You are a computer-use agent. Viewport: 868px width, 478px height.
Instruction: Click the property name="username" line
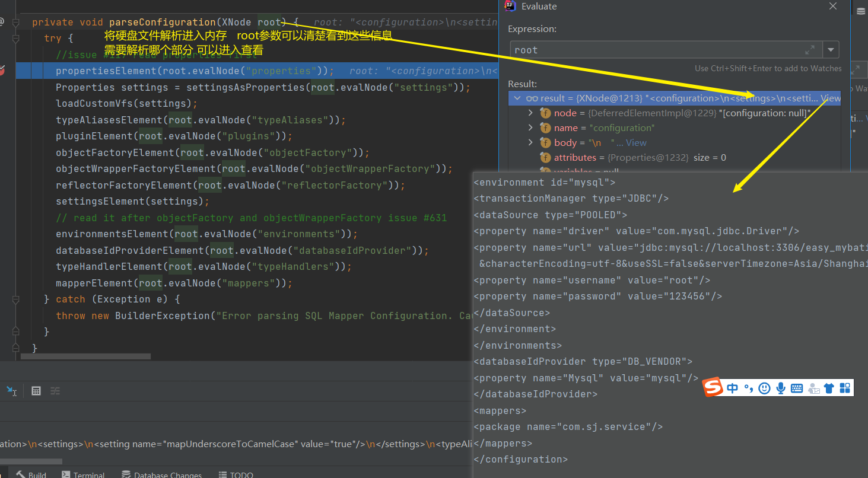click(x=592, y=280)
